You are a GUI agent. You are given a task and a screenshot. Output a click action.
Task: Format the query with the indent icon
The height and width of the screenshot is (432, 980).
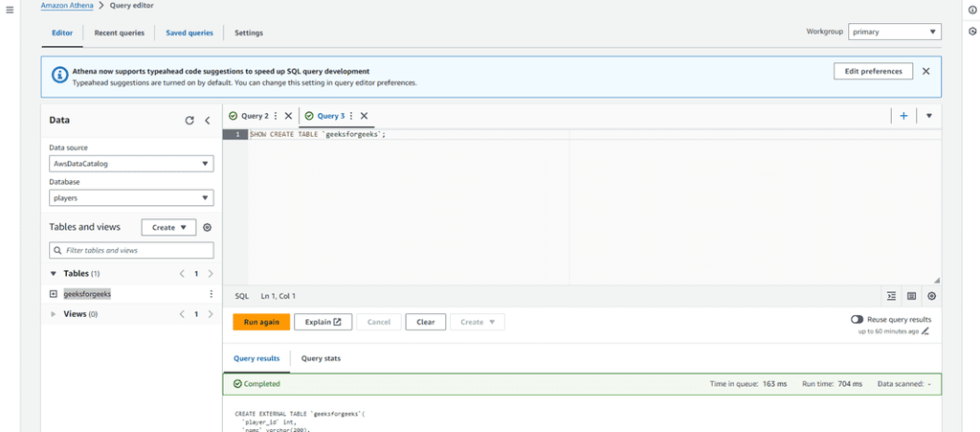(x=891, y=296)
